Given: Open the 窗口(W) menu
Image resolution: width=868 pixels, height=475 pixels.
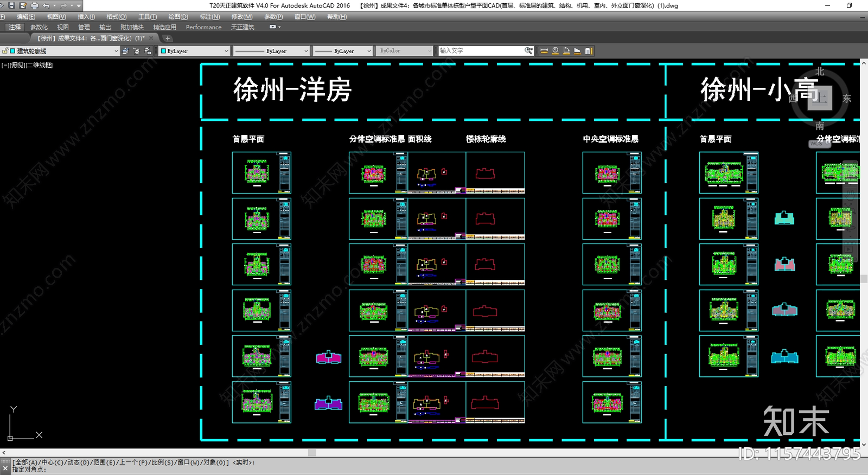Looking at the screenshot, I should coord(305,17).
